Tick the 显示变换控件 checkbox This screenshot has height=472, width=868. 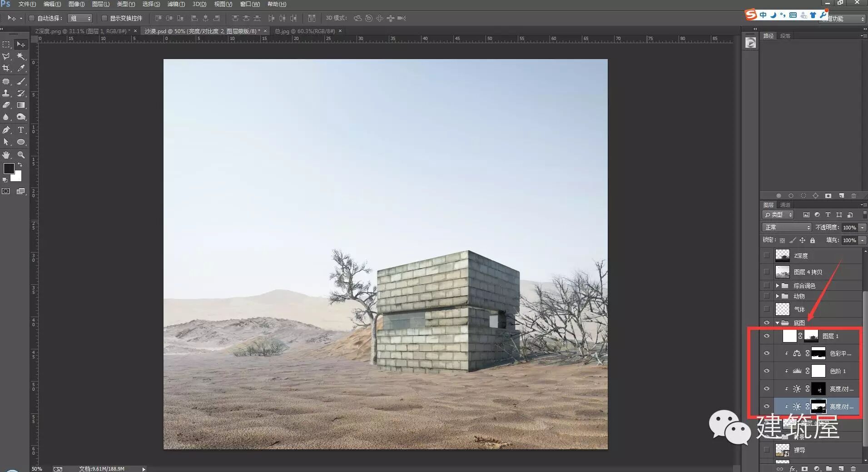click(x=104, y=18)
